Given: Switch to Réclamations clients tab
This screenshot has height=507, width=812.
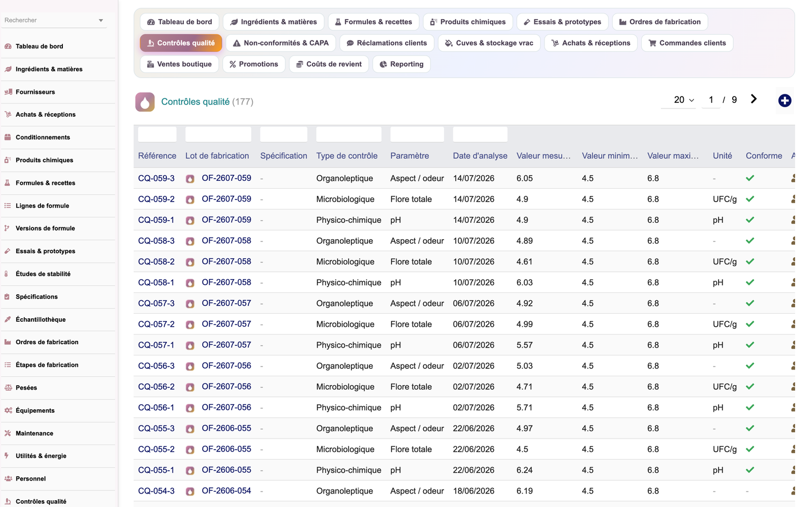Looking at the screenshot, I should (387, 43).
